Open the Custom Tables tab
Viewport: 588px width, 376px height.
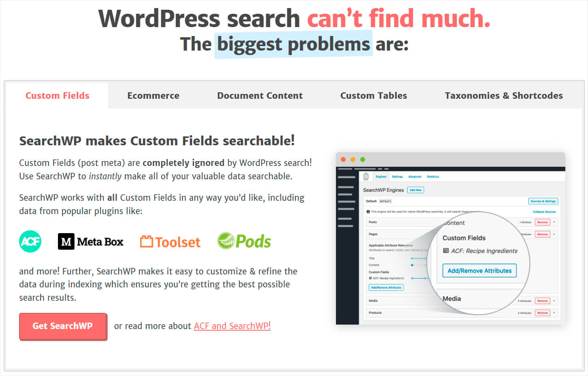(374, 96)
